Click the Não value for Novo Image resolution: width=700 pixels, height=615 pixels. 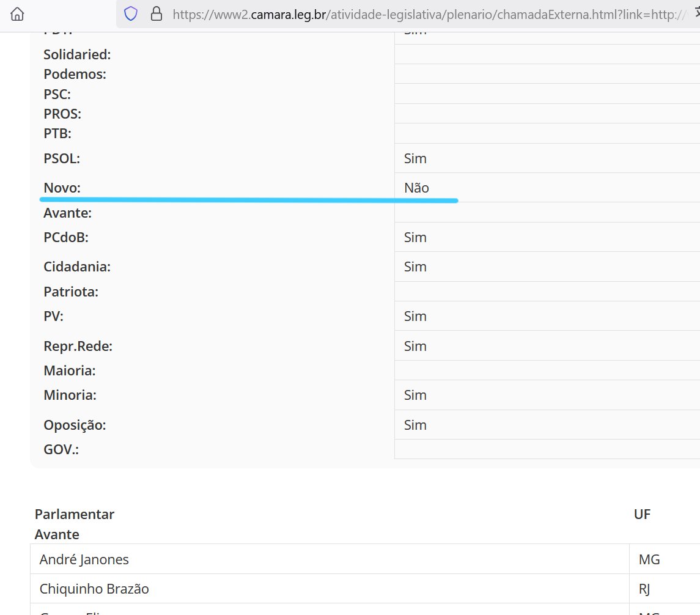pyautogui.click(x=416, y=188)
